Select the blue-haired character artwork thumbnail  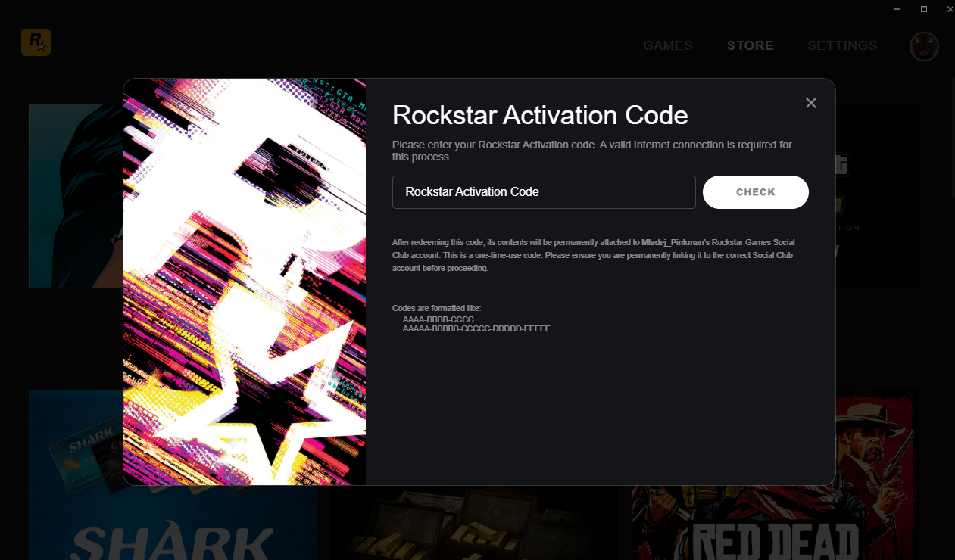76,196
